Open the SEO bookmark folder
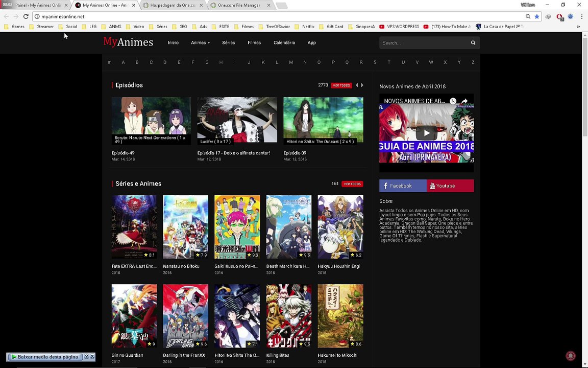The height and width of the screenshot is (368, 588). point(180,27)
